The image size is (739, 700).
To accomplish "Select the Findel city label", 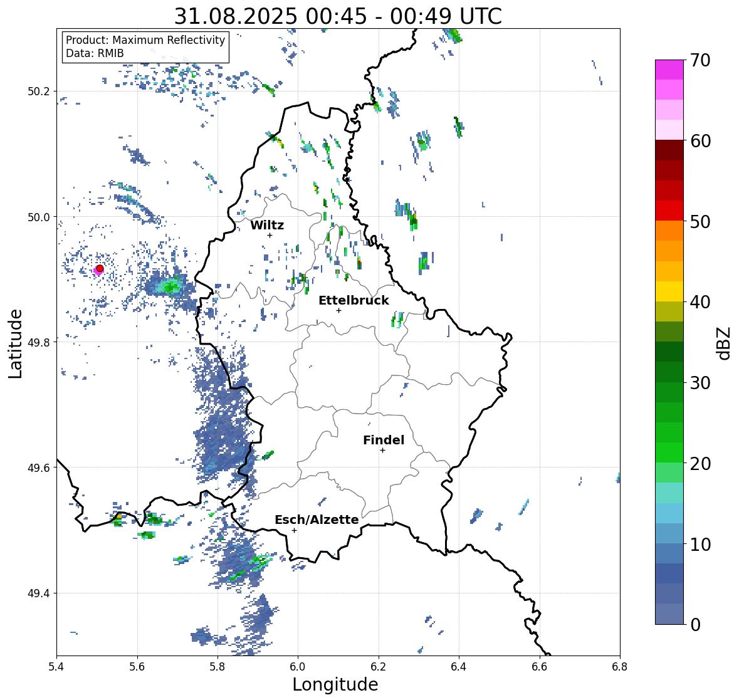I will tap(383, 440).
